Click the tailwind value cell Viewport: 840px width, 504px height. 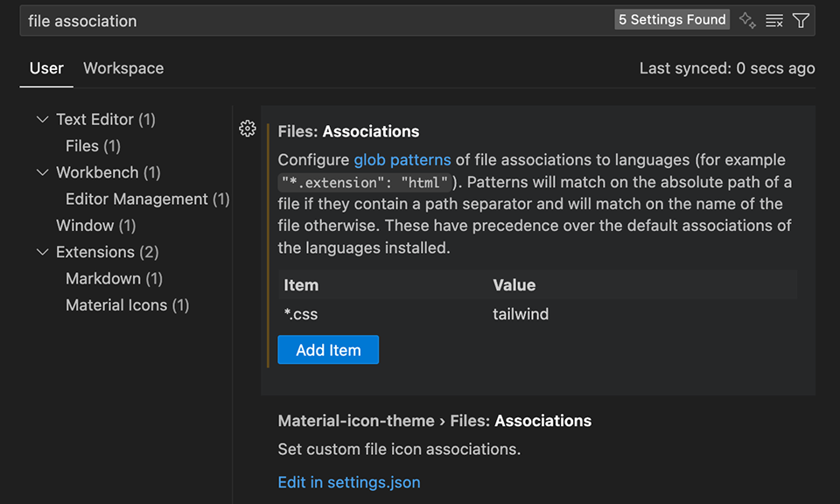click(x=521, y=314)
